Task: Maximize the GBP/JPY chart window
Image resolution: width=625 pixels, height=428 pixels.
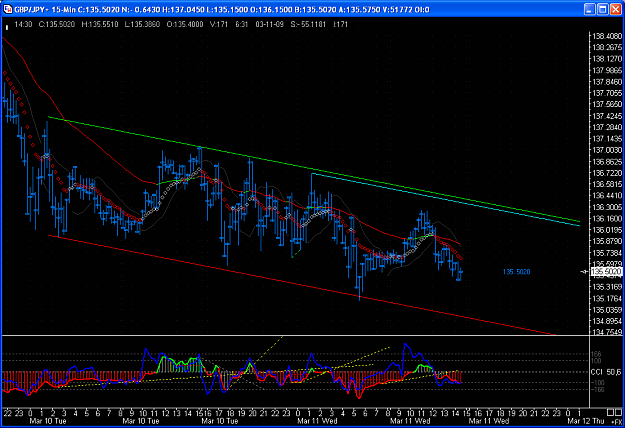Action: 603,9
